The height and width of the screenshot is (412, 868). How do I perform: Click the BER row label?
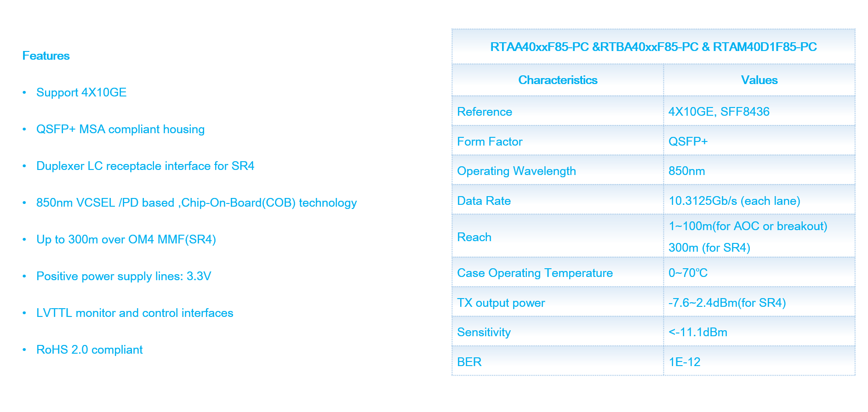pos(469,362)
